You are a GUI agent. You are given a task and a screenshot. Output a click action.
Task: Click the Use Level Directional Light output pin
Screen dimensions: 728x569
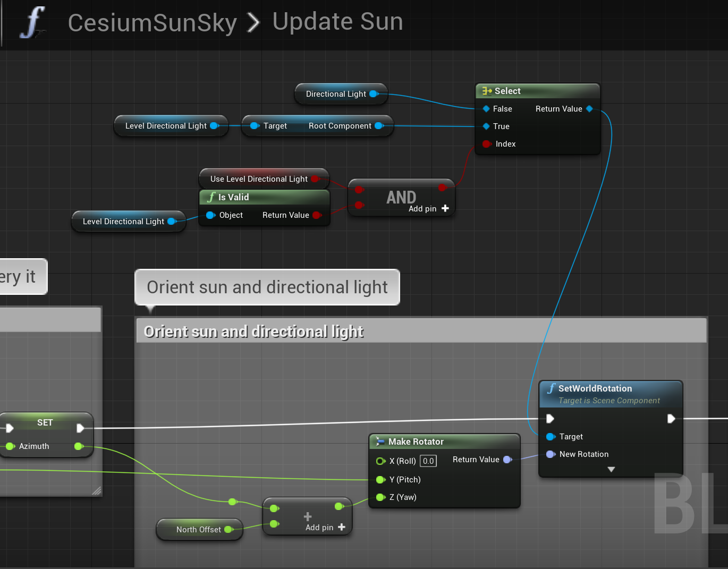tap(315, 179)
